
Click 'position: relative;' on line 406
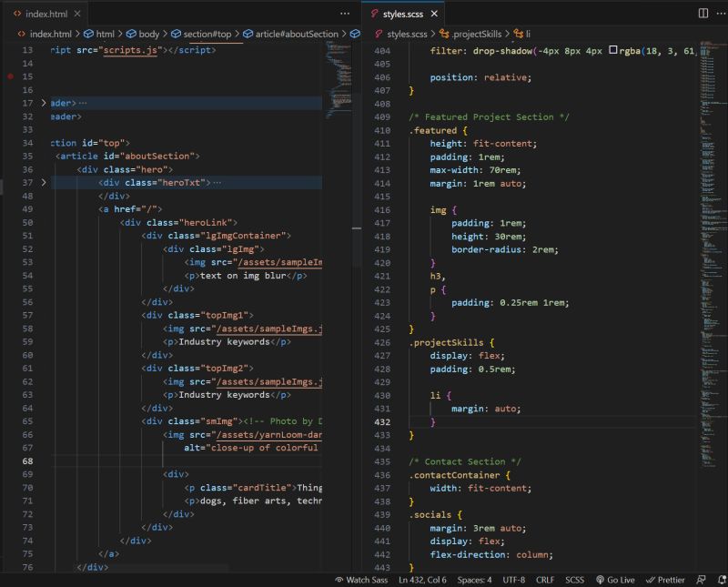click(480, 77)
